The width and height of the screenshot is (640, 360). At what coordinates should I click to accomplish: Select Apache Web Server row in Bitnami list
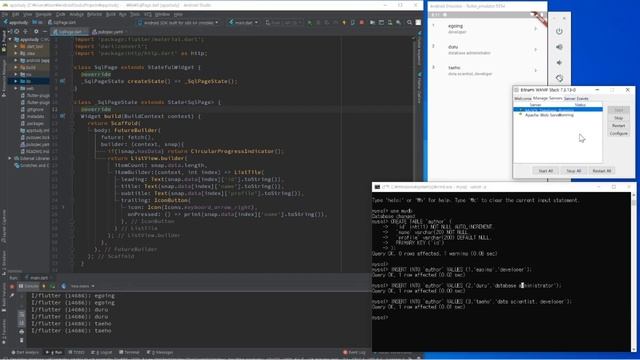(558, 115)
